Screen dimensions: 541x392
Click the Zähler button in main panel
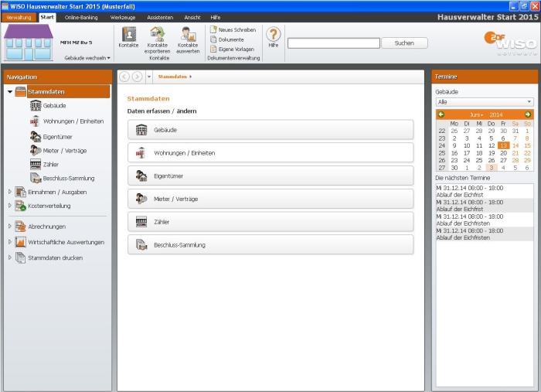coord(270,222)
